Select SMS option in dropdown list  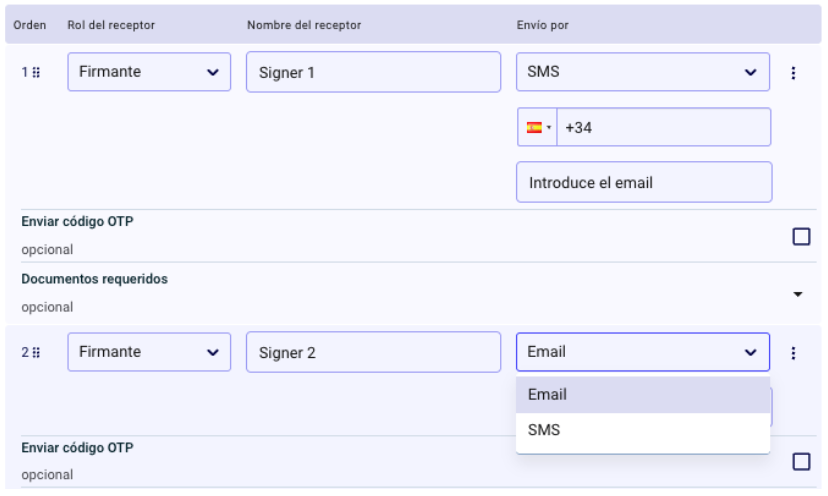(x=643, y=430)
